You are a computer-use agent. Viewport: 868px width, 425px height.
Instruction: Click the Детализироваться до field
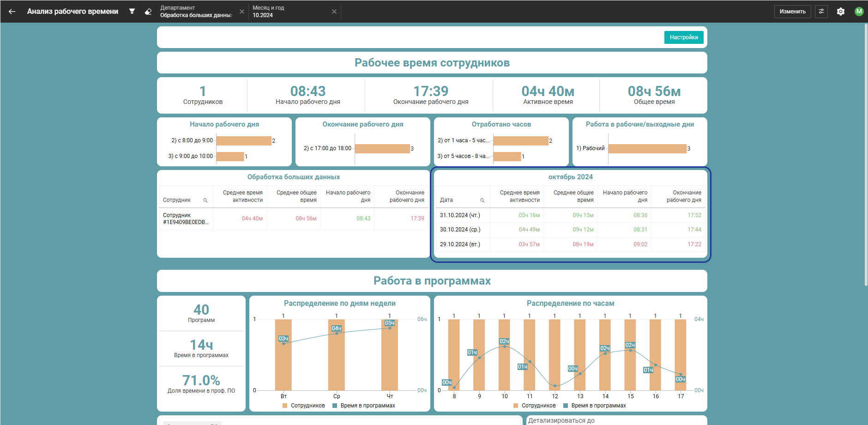[x=617, y=420]
